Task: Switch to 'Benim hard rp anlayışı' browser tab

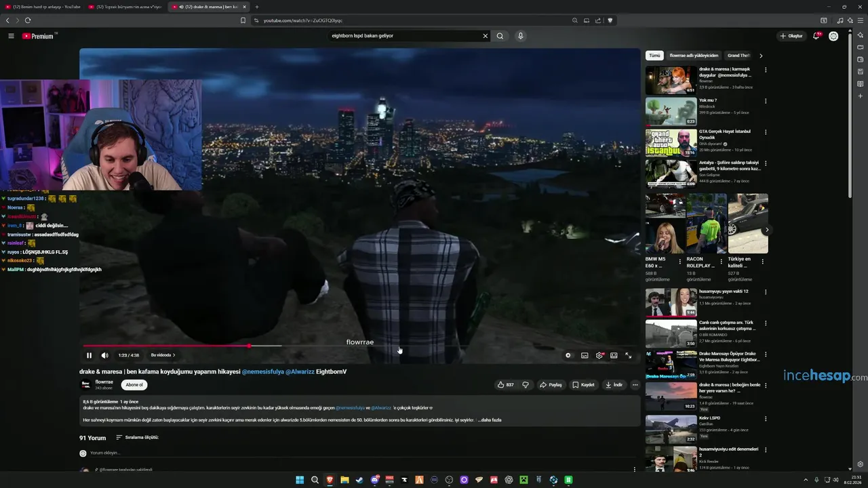Action: (42, 7)
